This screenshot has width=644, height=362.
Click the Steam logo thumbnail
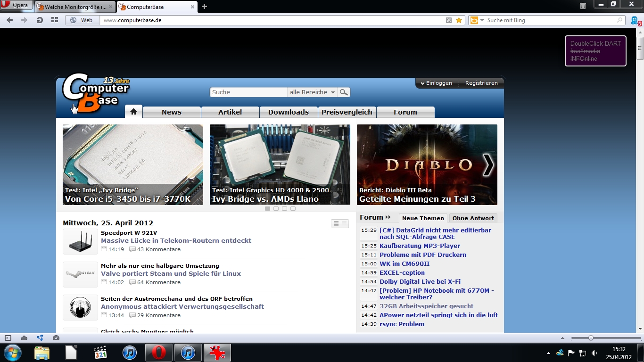pos(80,274)
